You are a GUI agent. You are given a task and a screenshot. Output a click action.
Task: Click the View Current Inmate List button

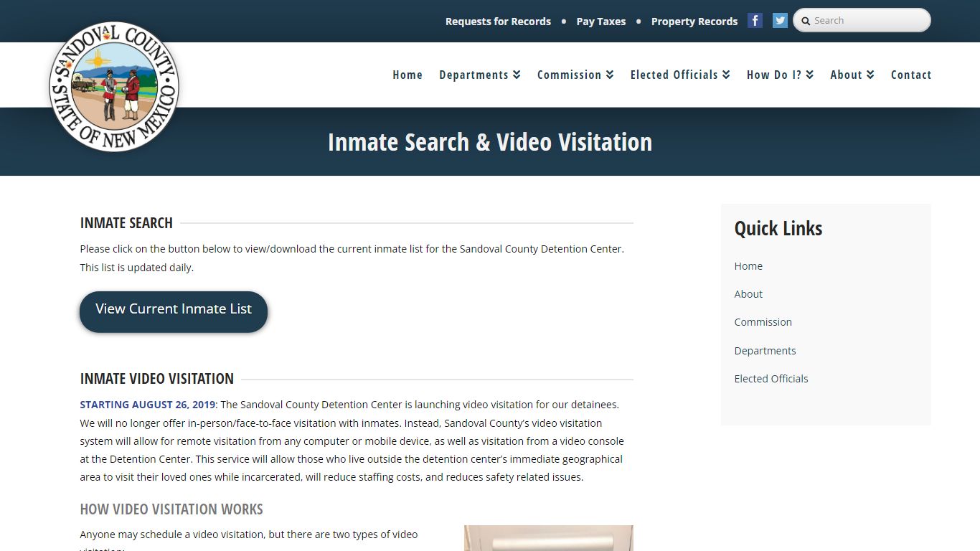174,311
